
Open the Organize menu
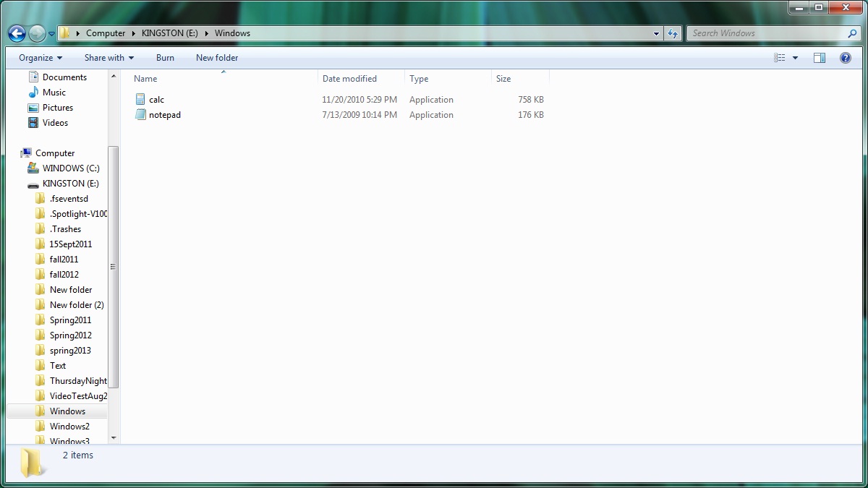click(41, 58)
